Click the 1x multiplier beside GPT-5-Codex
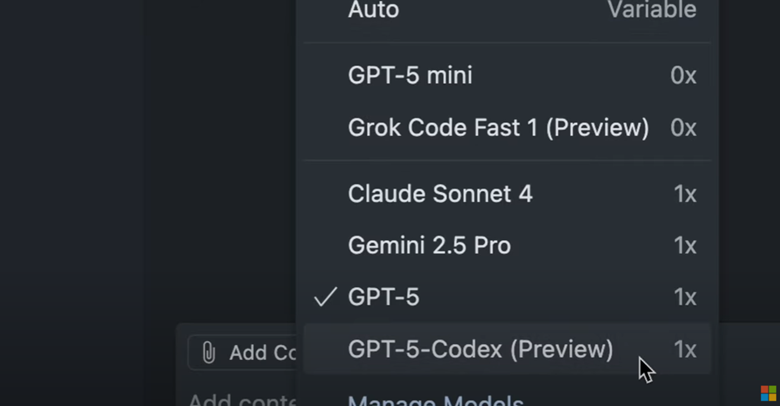The image size is (780, 406). [x=684, y=349]
